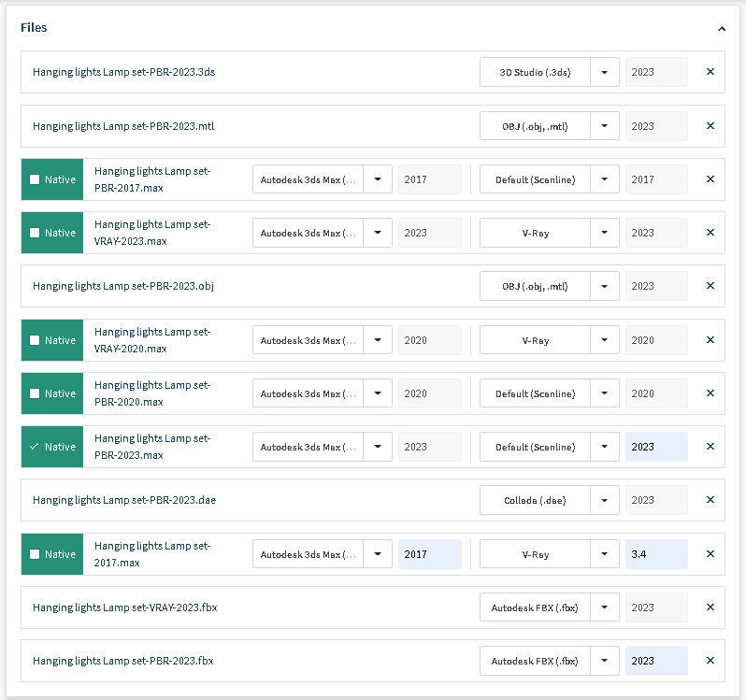Check Native box for PBR-2017.max
Screen dimensions: 746x700
coord(36,179)
